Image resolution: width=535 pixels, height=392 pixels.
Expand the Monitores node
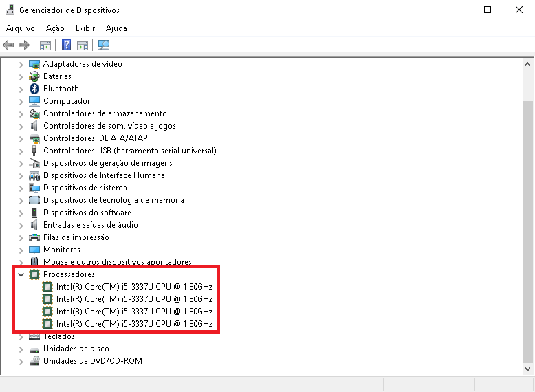pos(21,250)
